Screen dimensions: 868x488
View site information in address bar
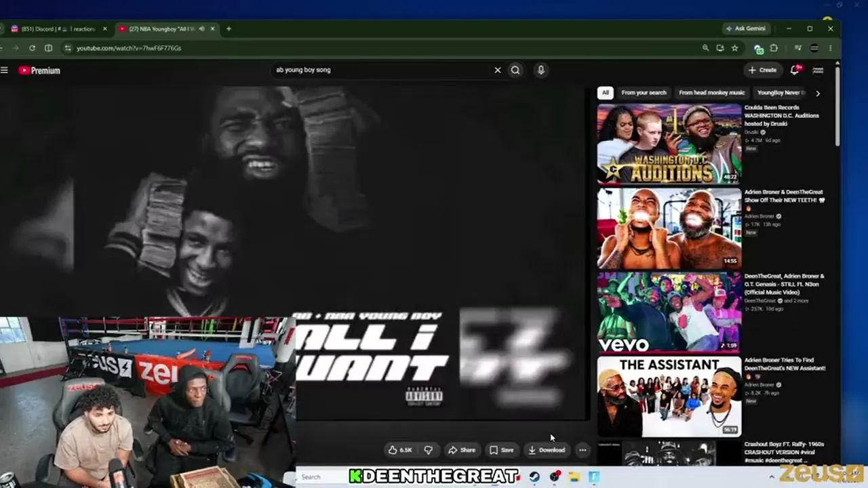pos(67,48)
